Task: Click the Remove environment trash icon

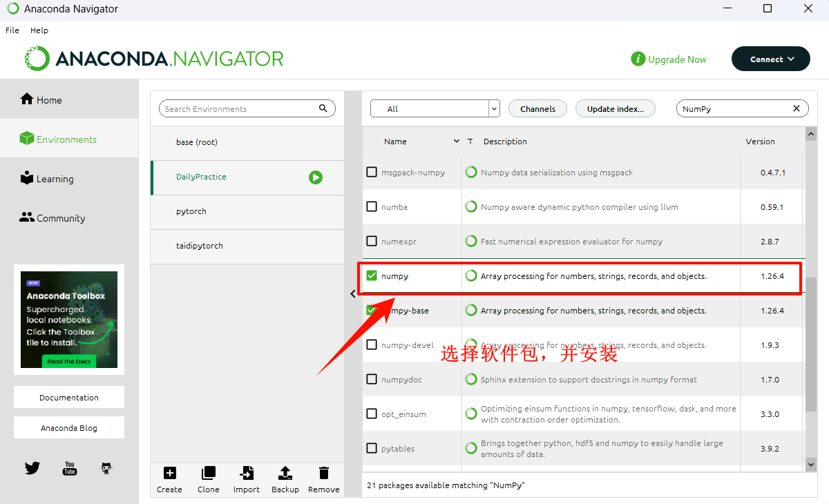Action: pos(323,473)
